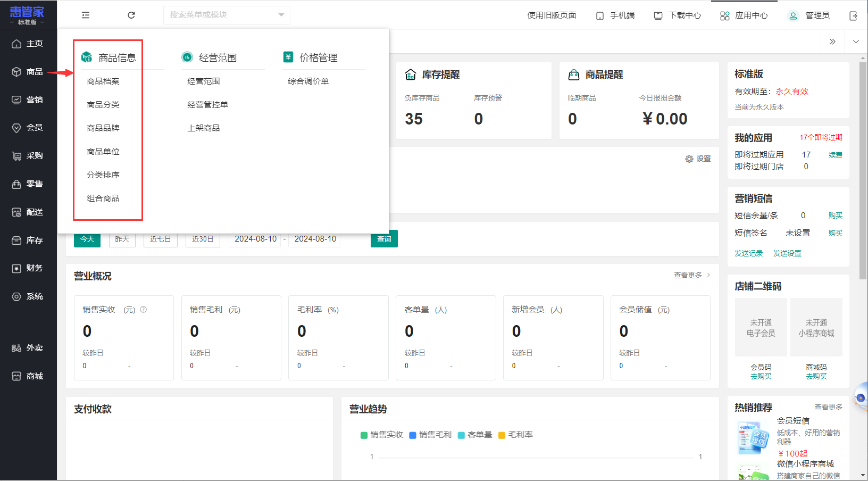Open the 系统 system icon in sidebar
This screenshot has height=481, width=868.
tap(16, 296)
